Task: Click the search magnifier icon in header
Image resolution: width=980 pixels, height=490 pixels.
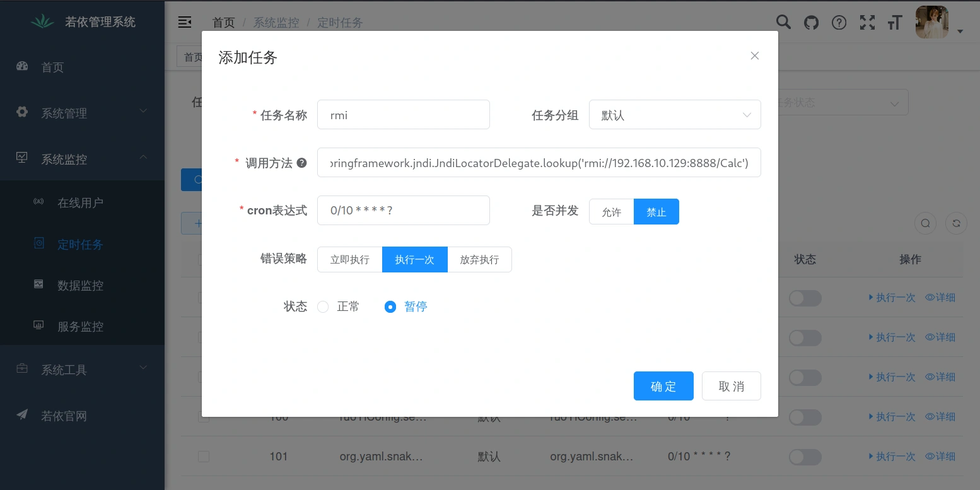Action: pyautogui.click(x=783, y=23)
